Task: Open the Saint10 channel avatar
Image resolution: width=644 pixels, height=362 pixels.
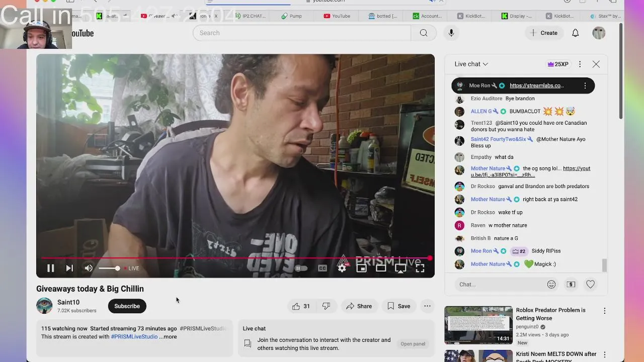Action: point(44,306)
